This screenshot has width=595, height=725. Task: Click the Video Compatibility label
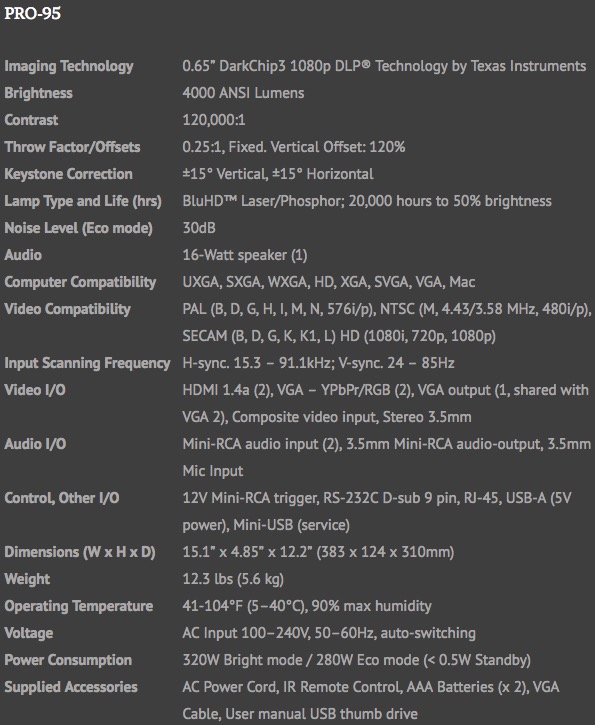67,309
